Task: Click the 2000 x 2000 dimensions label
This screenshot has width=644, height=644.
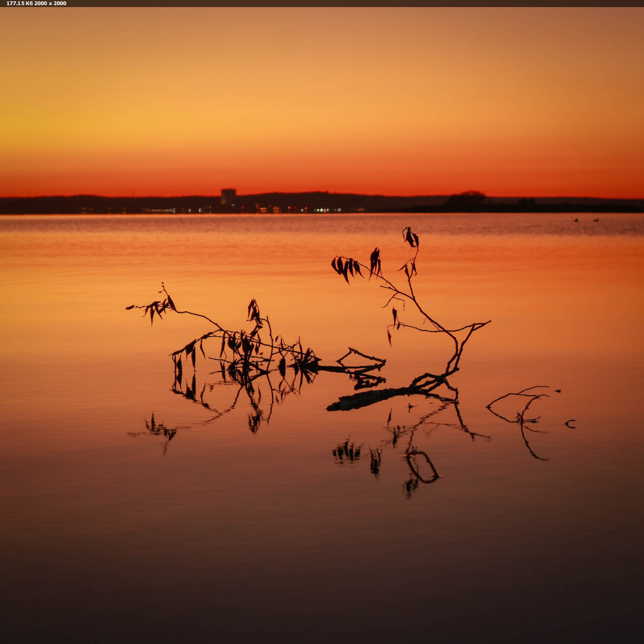Action: point(51,3)
